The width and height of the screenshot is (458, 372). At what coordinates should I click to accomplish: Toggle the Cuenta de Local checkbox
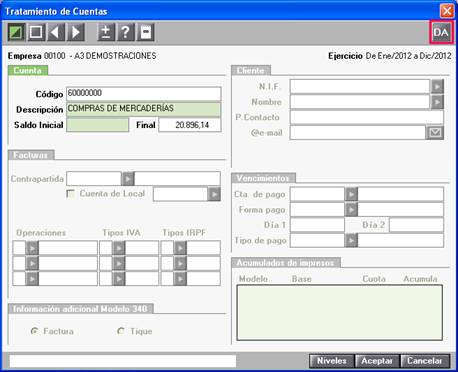pyautogui.click(x=71, y=194)
